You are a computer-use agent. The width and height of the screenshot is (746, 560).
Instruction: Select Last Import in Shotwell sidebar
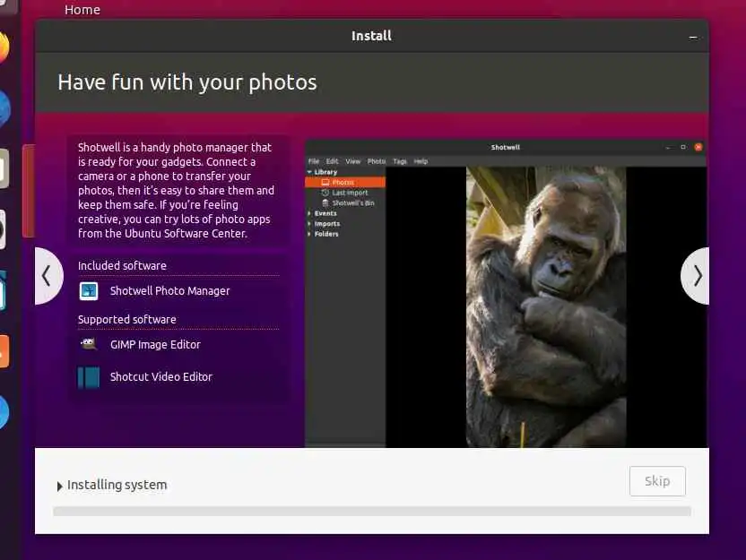tap(350, 193)
